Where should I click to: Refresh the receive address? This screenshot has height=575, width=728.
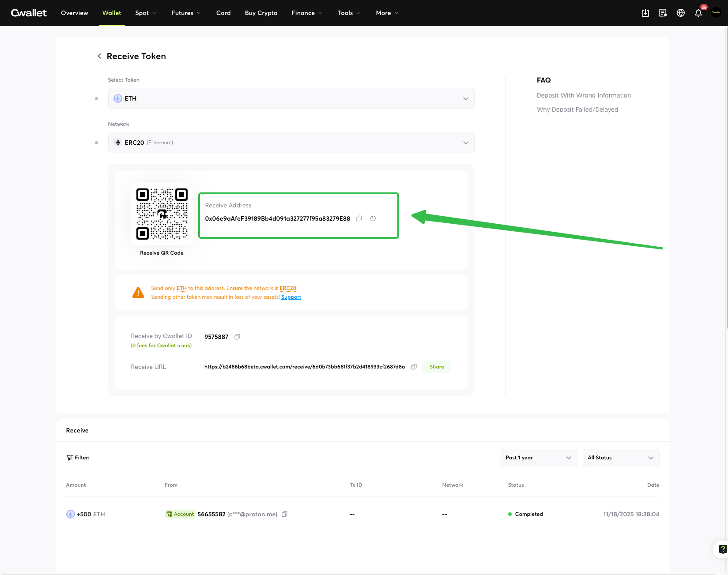pos(373,218)
